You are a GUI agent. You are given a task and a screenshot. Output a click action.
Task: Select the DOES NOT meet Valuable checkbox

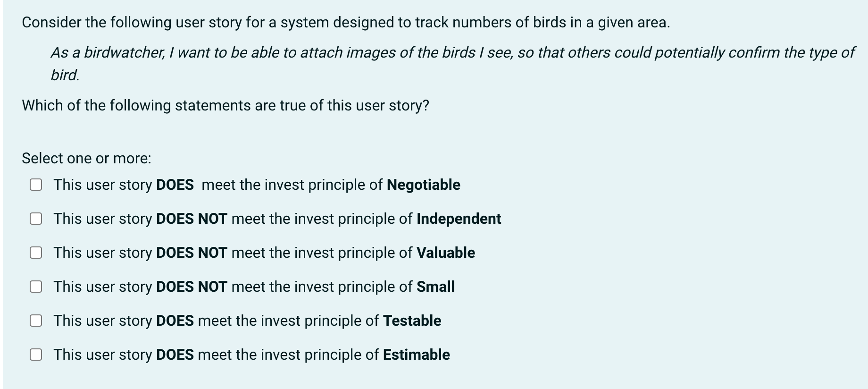click(x=36, y=253)
